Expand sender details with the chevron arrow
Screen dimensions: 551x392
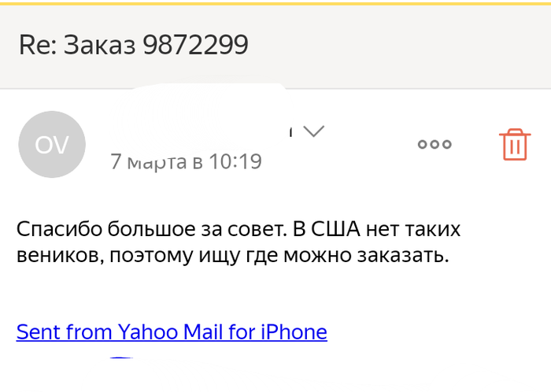point(313,131)
